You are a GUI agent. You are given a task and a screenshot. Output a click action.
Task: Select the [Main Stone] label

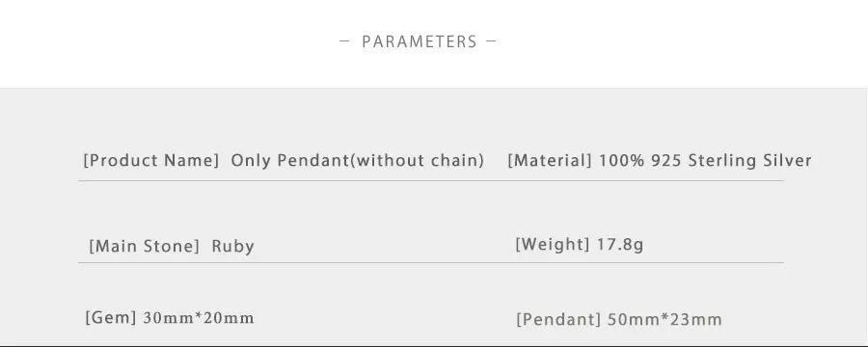144,246
